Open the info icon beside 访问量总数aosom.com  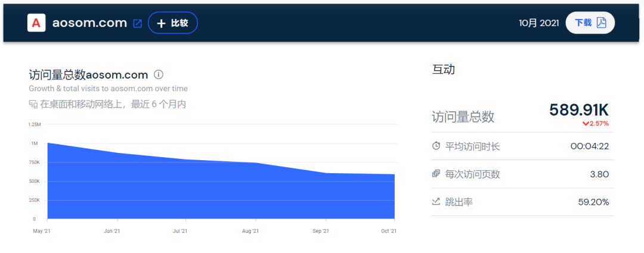tap(159, 74)
